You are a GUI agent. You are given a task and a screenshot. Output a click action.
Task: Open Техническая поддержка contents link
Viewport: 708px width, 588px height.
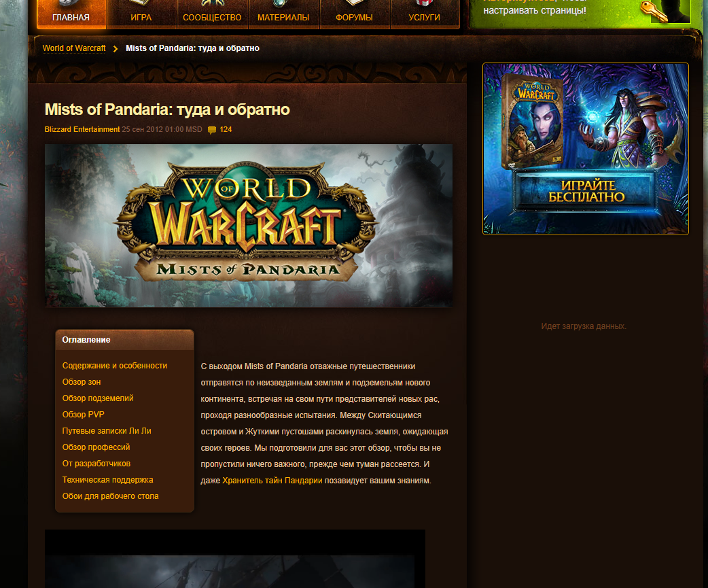(x=107, y=480)
